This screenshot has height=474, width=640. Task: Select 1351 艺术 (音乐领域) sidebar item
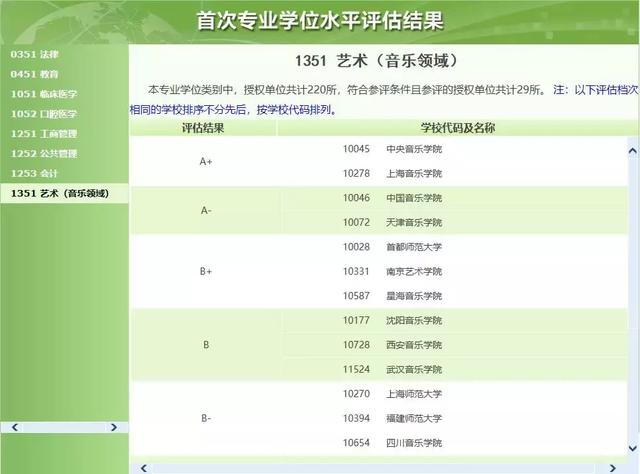coord(64,193)
